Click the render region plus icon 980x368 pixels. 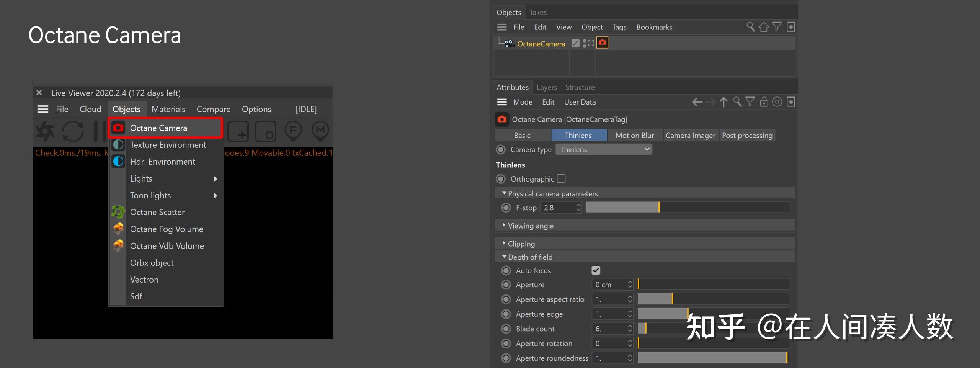point(238,131)
